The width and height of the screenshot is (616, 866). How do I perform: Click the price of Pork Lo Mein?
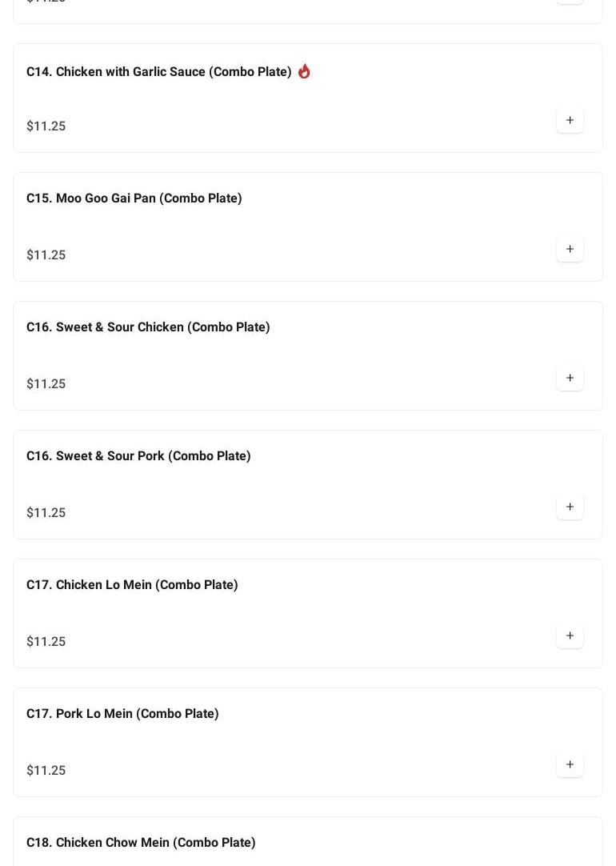click(46, 771)
